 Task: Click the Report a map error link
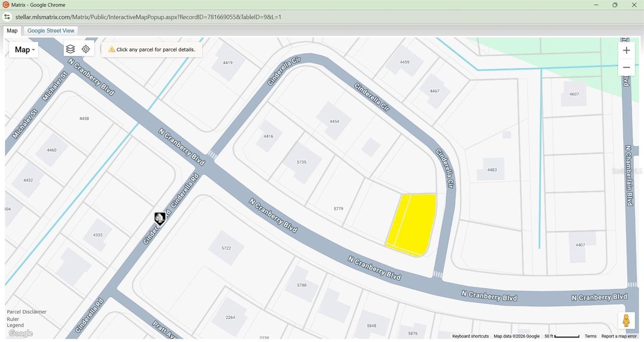coord(619,335)
